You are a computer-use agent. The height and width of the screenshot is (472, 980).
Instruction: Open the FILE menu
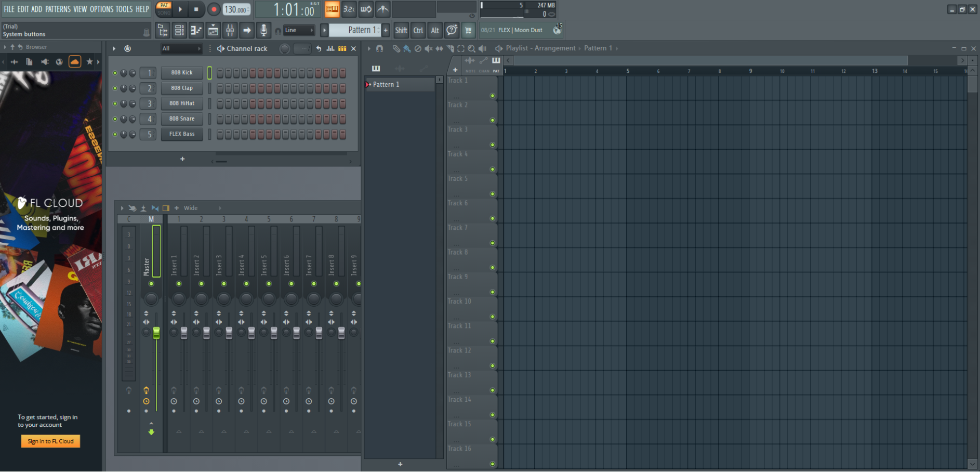(9, 9)
